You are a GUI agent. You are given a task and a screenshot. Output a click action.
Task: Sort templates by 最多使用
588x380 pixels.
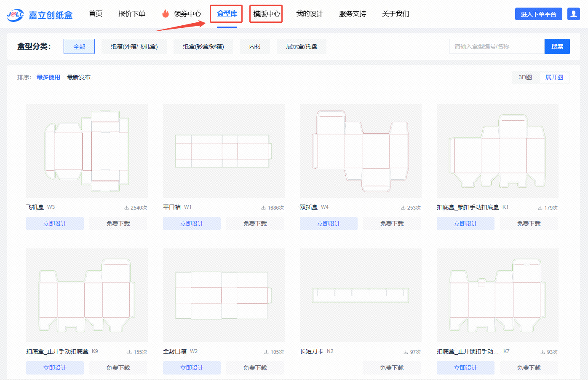tap(48, 77)
